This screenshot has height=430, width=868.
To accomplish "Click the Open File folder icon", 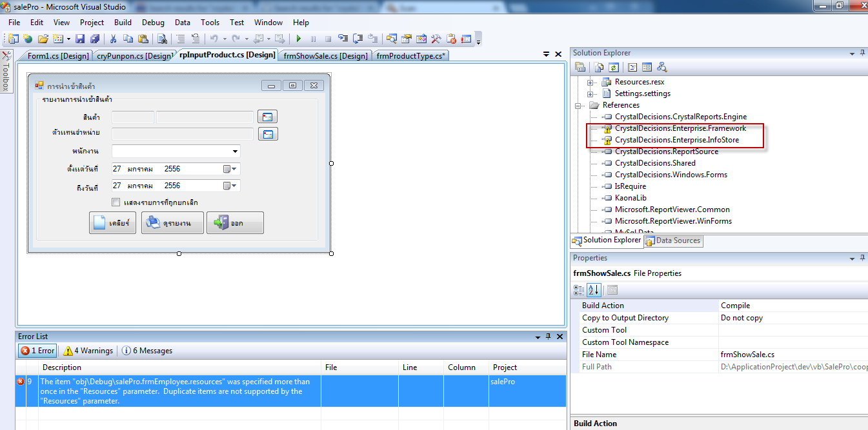I will 43,39.
